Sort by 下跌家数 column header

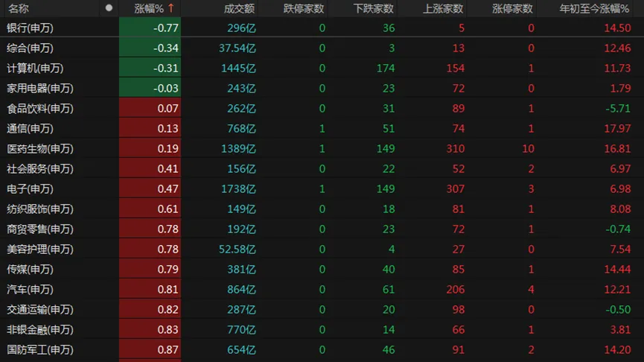pyautogui.click(x=373, y=8)
